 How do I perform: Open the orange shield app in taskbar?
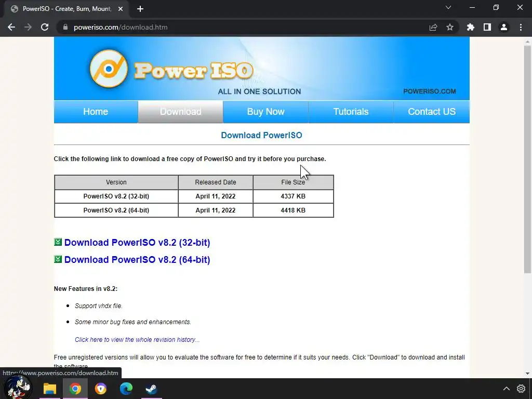(x=100, y=389)
